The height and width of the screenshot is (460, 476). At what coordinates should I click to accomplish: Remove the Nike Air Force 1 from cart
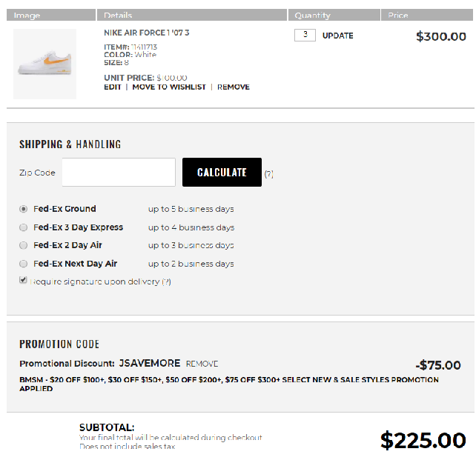pos(234,87)
